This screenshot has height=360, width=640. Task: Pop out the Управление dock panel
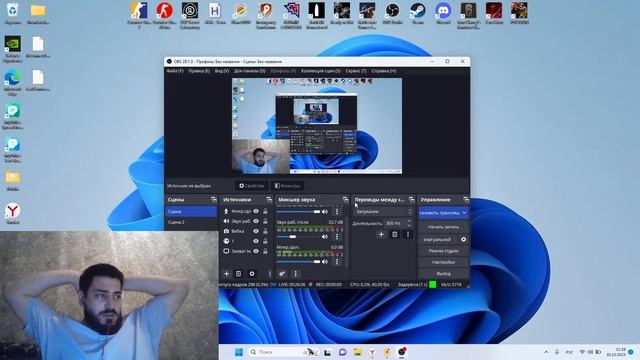pyautogui.click(x=466, y=200)
